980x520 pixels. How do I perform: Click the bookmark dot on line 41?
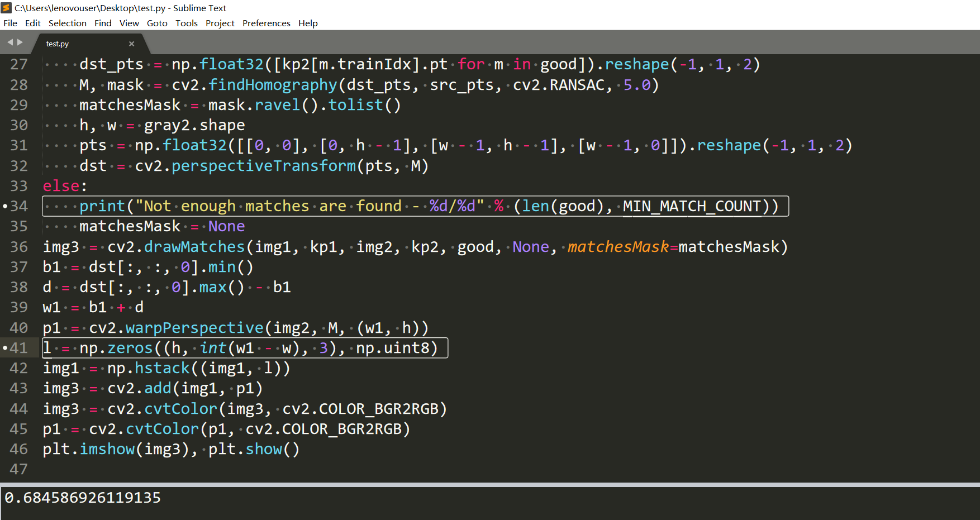pyautogui.click(x=4, y=348)
